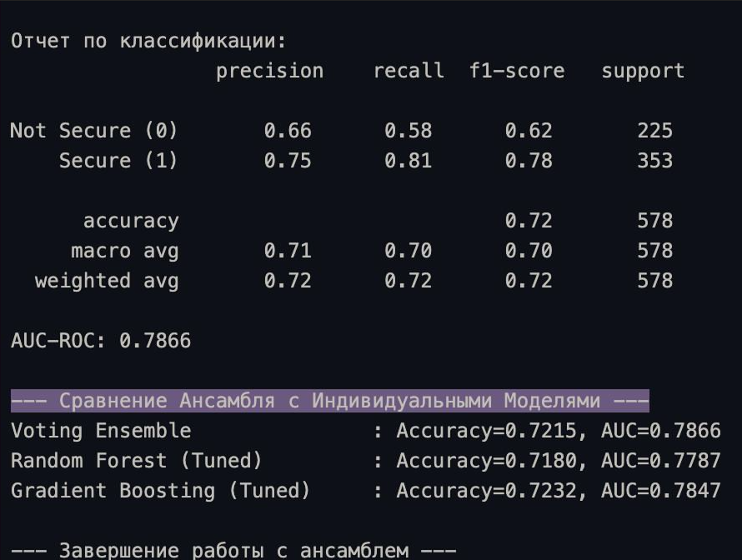742x560 pixels.
Task: Click the 'Gradient Boosting (Tuned)' result label
Action: coord(161,491)
